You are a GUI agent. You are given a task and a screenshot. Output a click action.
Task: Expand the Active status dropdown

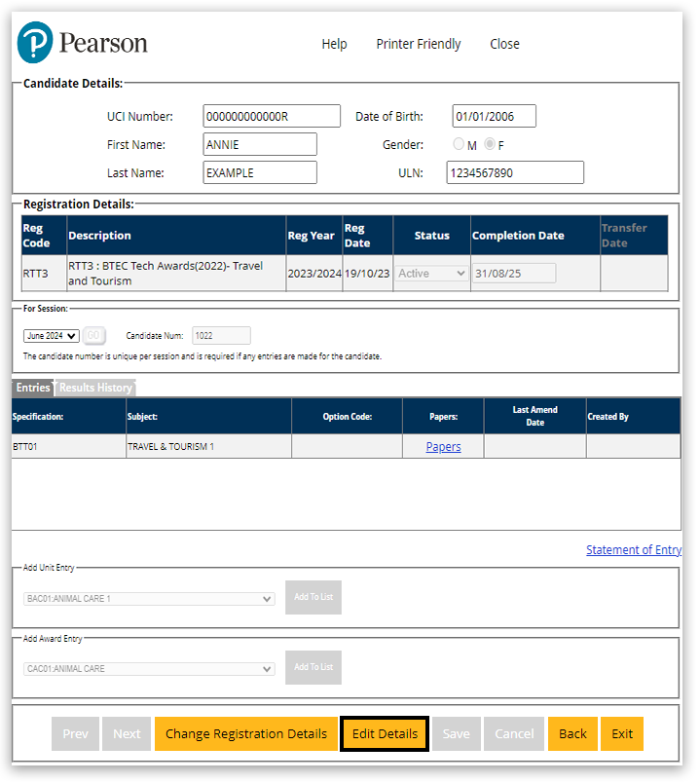click(x=432, y=274)
